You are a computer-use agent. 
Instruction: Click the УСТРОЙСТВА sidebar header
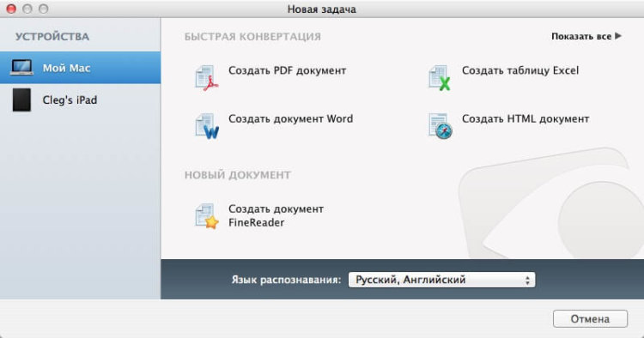52,37
